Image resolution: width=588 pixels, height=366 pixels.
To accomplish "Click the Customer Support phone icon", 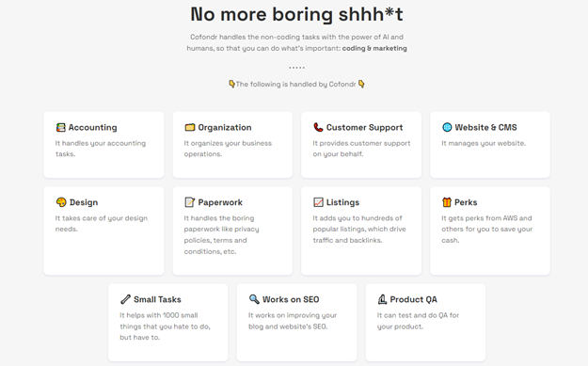I will [x=318, y=128].
